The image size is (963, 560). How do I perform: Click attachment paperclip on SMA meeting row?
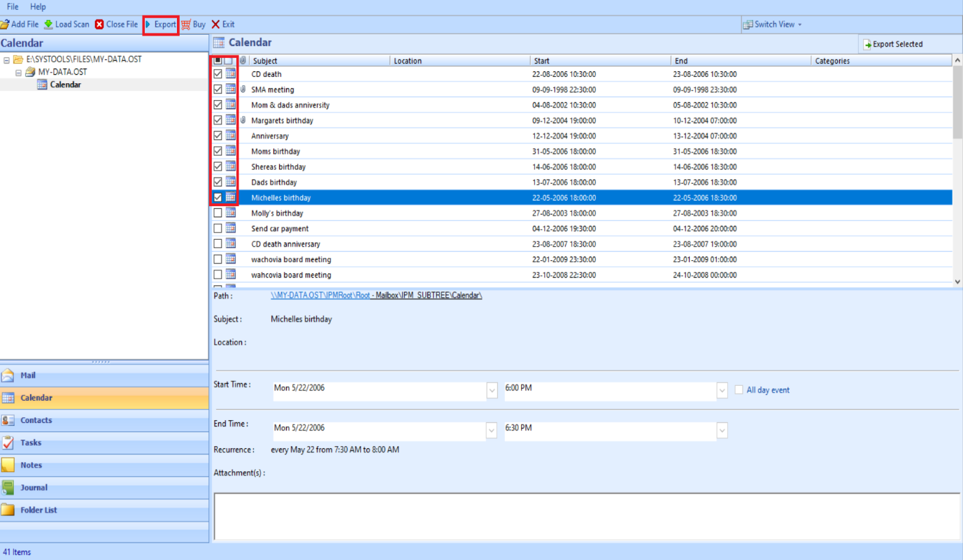click(x=243, y=89)
